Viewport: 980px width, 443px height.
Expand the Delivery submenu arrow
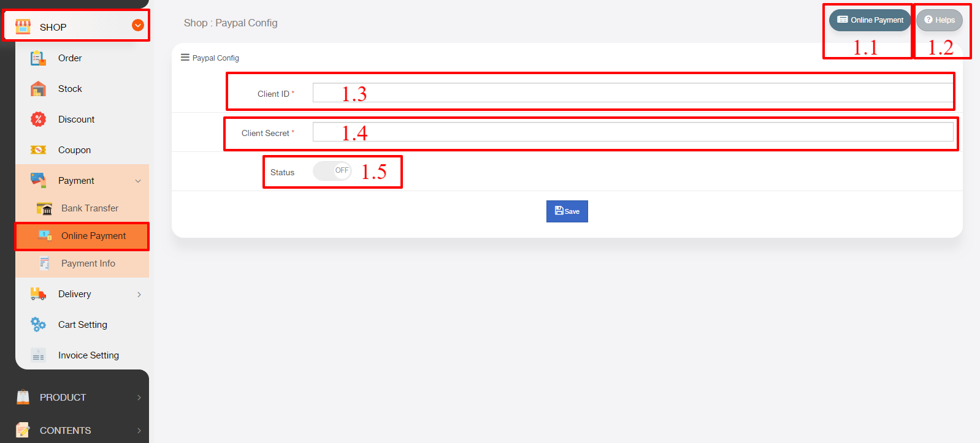click(x=139, y=295)
